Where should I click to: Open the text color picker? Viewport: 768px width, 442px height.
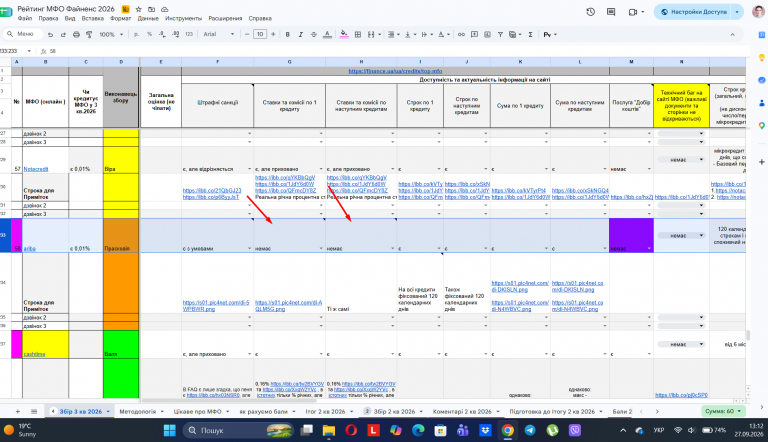327,34
